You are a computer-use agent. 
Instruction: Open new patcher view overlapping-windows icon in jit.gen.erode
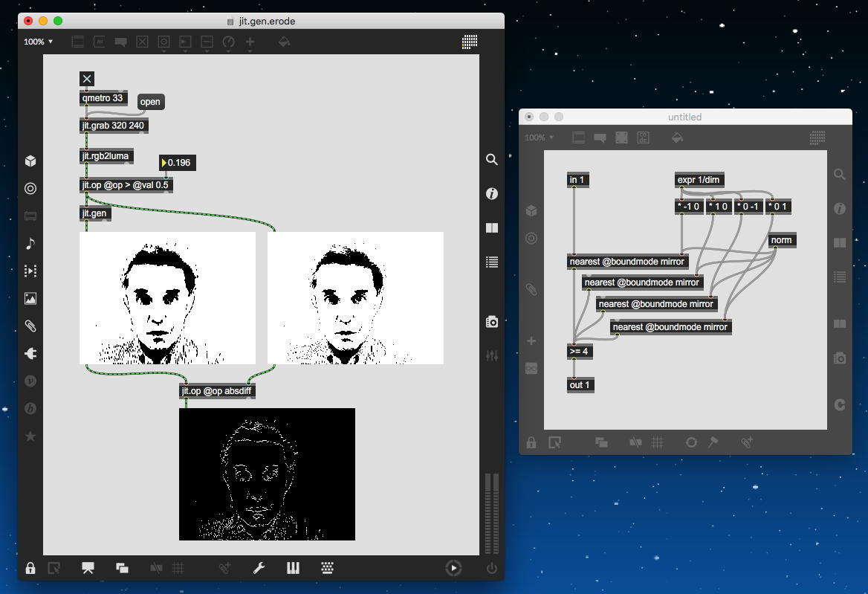tap(123, 568)
